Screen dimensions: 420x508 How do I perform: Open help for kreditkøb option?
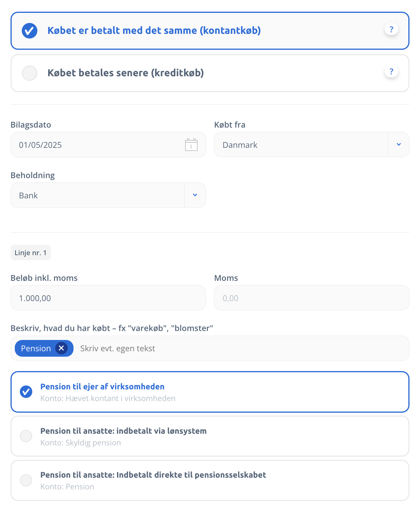point(391,72)
